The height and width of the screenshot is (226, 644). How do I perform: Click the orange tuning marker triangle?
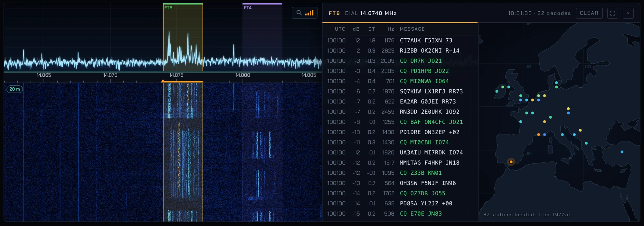pyautogui.click(x=163, y=81)
